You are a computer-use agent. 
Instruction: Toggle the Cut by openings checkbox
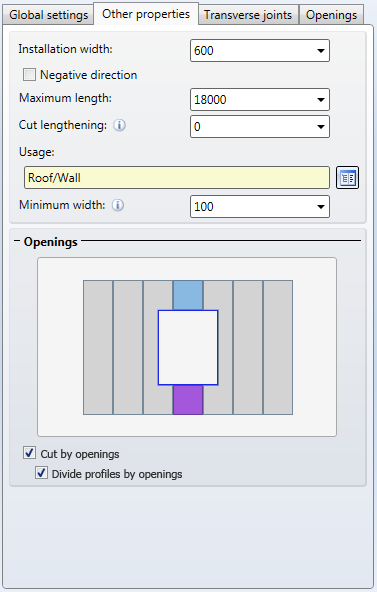pyautogui.click(x=29, y=453)
